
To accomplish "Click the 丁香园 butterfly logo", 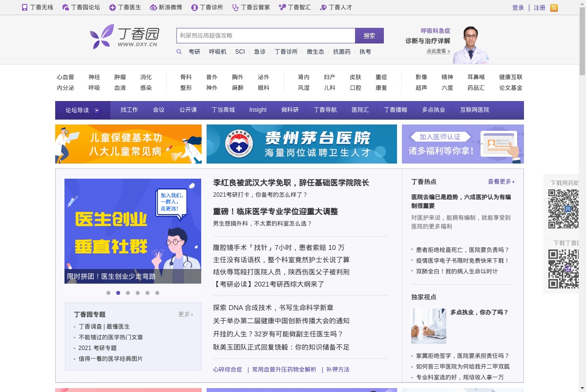I will (x=125, y=37).
